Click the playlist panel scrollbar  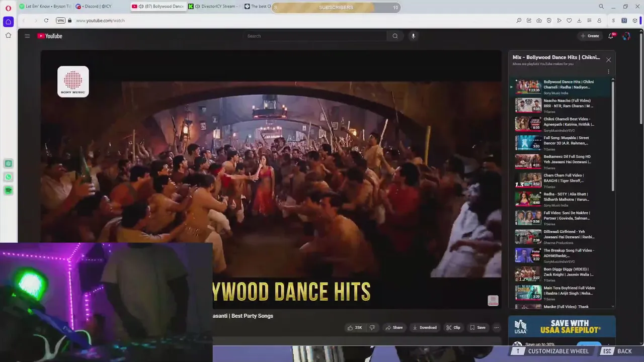click(x=613, y=136)
